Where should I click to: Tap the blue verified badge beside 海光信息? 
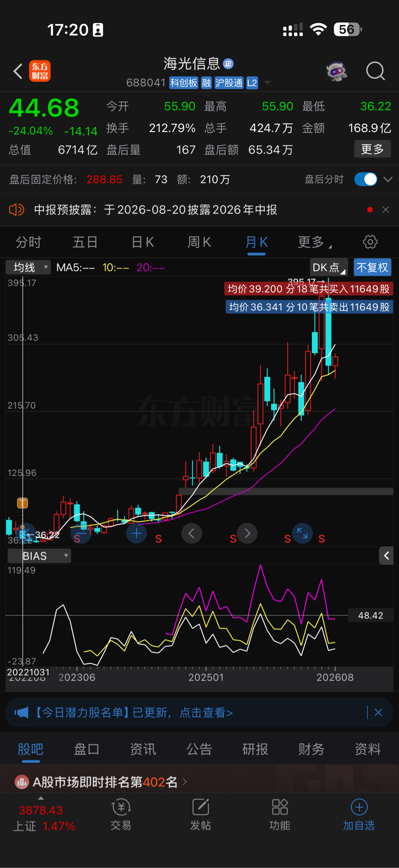228,63
